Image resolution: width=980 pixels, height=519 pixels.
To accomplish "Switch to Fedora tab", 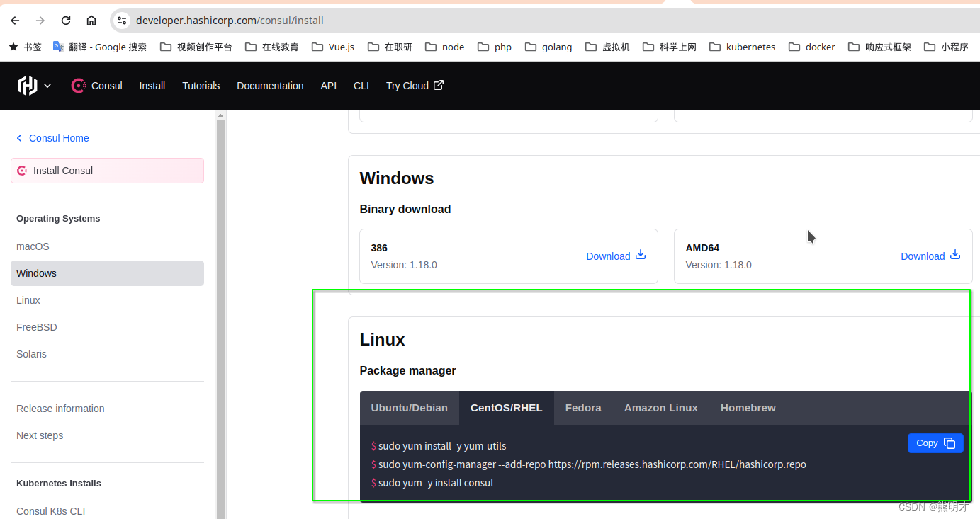I will 583,408.
